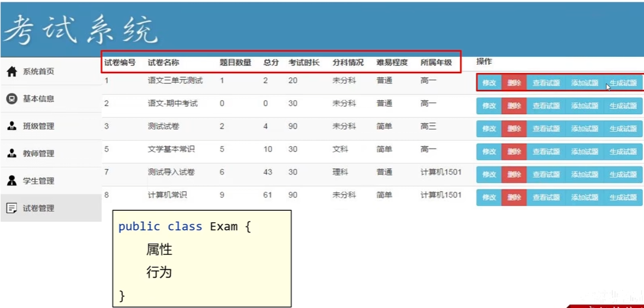
Task: Click the 基本信息 sidebar icon
Action: pos(12,98)
